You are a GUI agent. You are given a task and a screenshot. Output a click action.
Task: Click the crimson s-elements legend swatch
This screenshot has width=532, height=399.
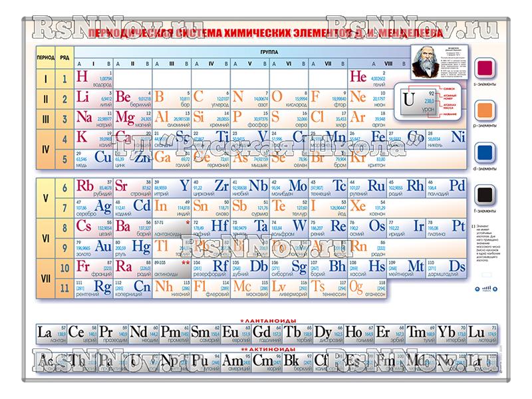(x=485, y=68)
